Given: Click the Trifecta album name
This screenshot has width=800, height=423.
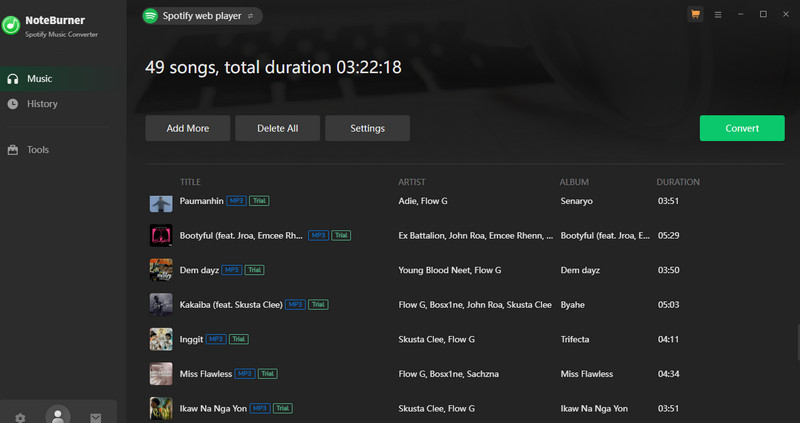Looking at the screenshot, I should [575, 339].
